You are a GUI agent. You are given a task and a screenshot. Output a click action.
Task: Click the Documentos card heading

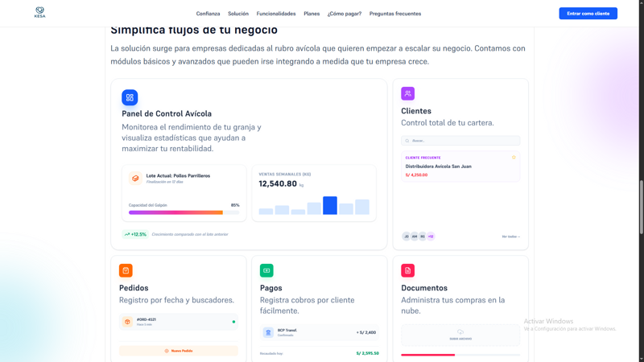(424, 288)
